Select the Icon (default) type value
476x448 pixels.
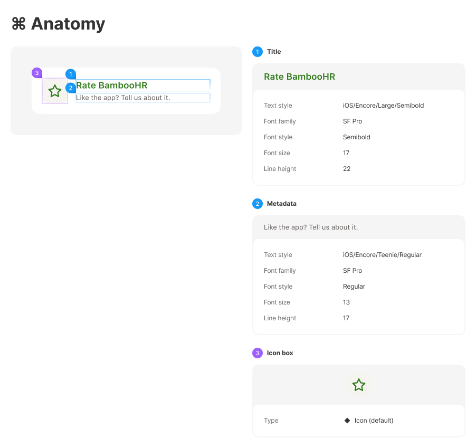coord(374,421)
